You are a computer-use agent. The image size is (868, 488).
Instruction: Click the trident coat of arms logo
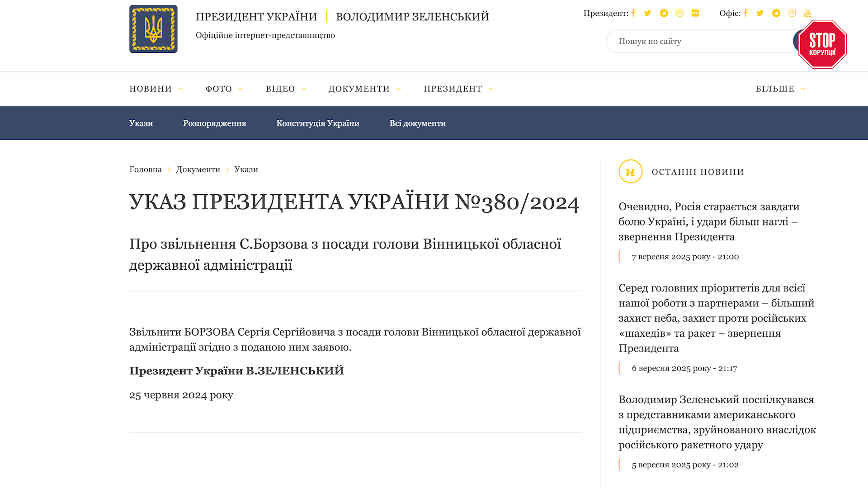(153, 29)
